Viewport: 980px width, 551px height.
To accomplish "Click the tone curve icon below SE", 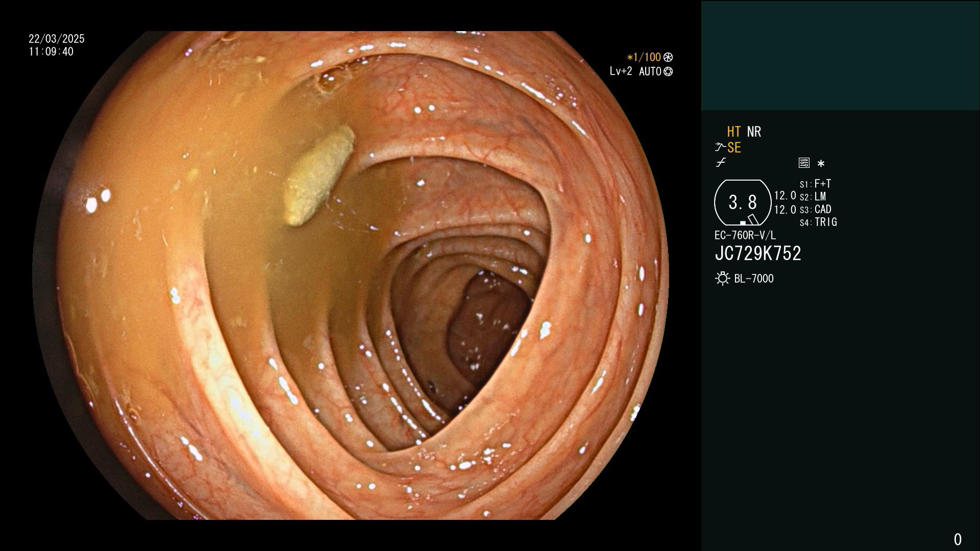I will [721, 163].
